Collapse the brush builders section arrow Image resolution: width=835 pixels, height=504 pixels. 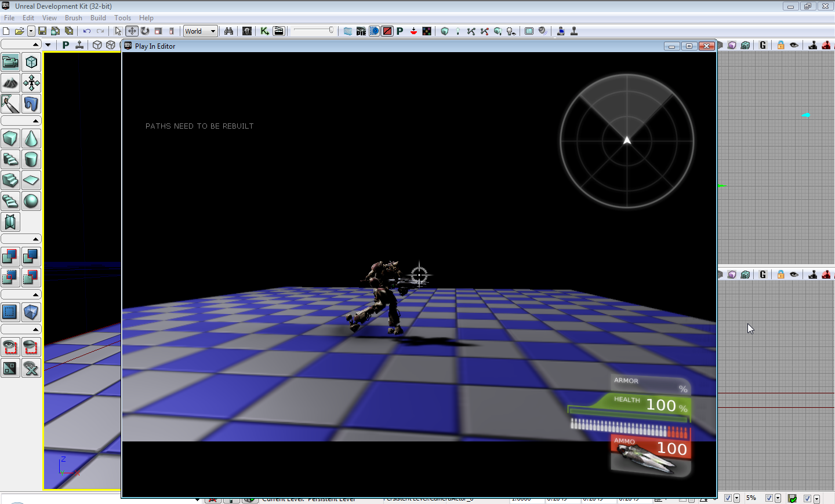[x=35, y=121]
